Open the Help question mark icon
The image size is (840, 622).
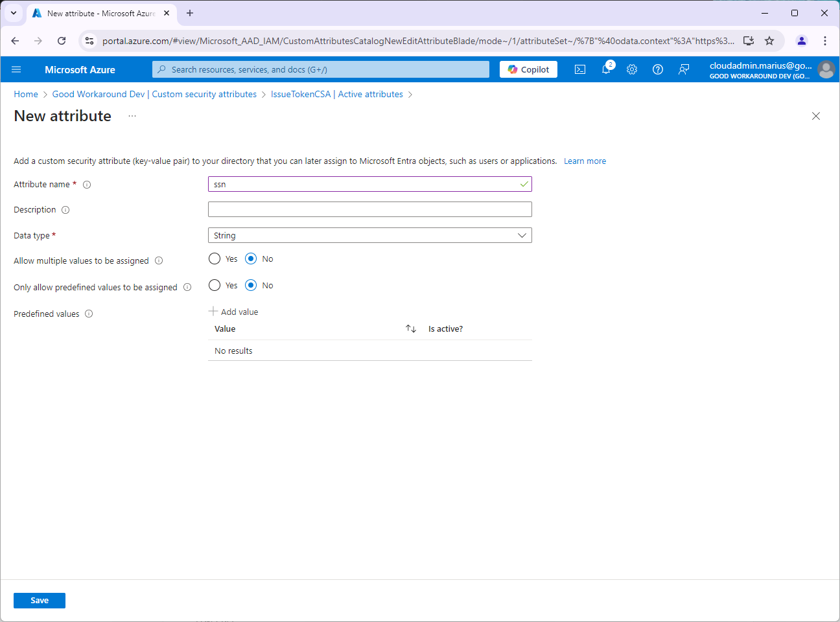coord(658,69)
